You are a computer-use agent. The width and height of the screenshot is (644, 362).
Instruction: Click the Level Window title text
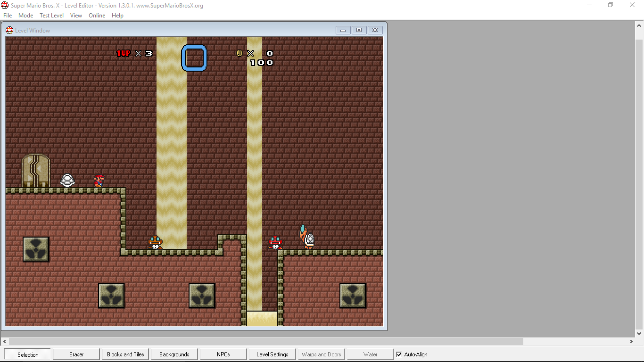pyautogui.click(x=33, y=31)
